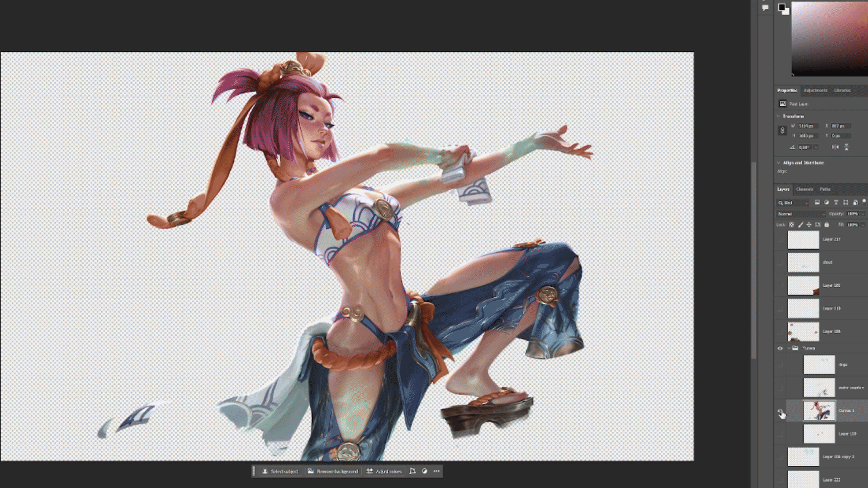Open more options in contextual taskbar
This screenshot has height=488, width=868.
pyautogui.click(x=437, y=471)
